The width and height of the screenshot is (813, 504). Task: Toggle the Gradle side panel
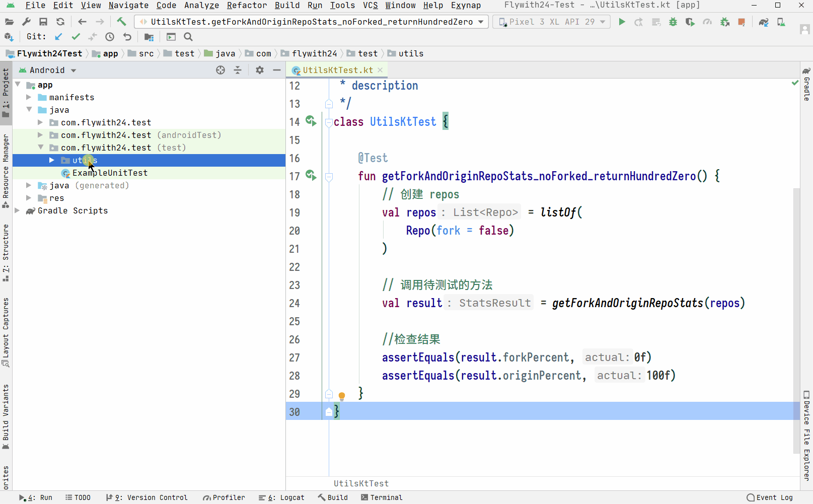(806, 84)
